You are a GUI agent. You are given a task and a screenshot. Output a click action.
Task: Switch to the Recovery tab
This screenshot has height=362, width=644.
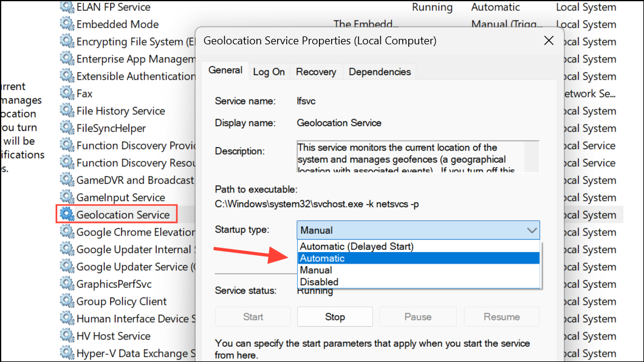pyautogui.click(x=316, y=71)
